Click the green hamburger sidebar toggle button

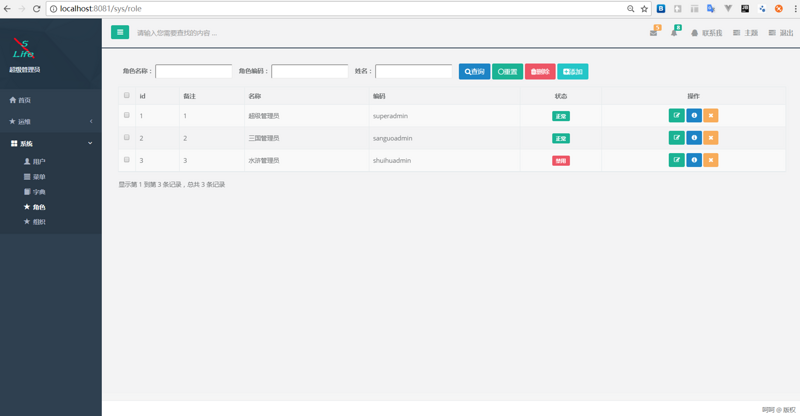120,32
